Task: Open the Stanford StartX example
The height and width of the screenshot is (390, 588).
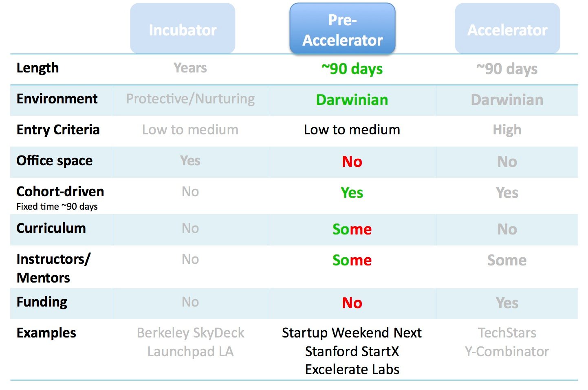Action: (352, 351)
